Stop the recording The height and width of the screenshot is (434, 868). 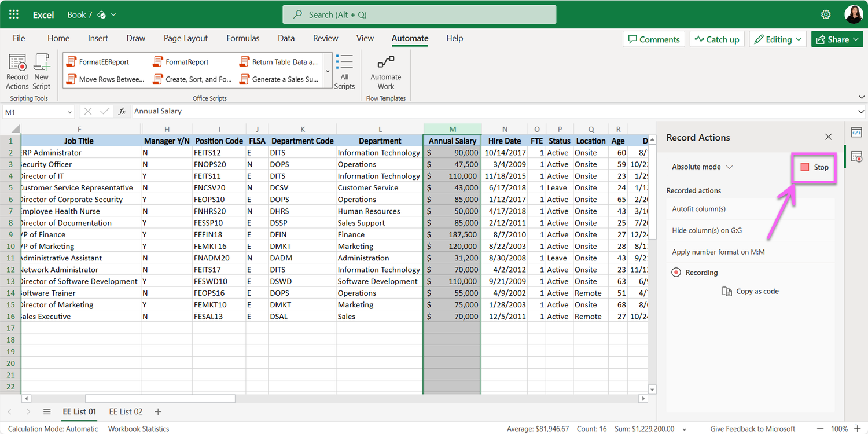click(814, 167)
